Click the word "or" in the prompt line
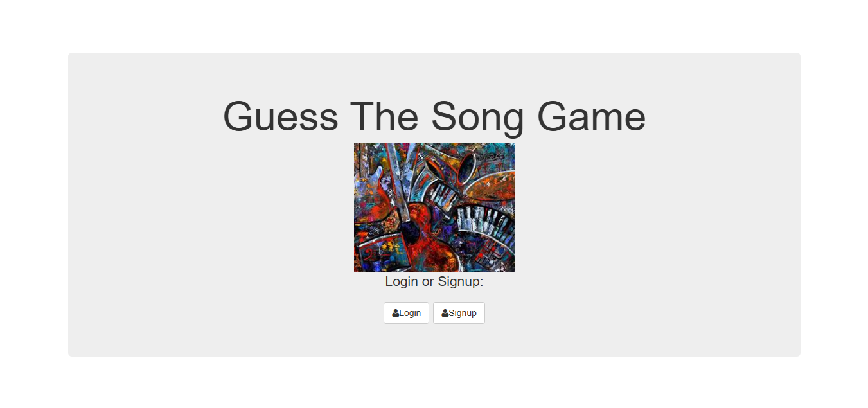Image resolution: width=868 pixels, height=408 pixels. coord(428,281)
